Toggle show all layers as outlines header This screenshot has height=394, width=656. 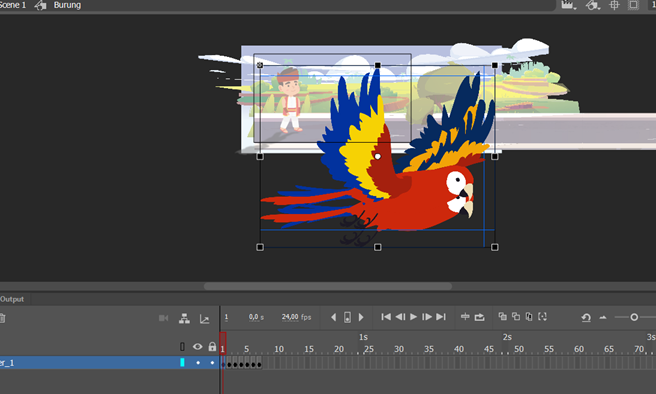pos(182,347)
